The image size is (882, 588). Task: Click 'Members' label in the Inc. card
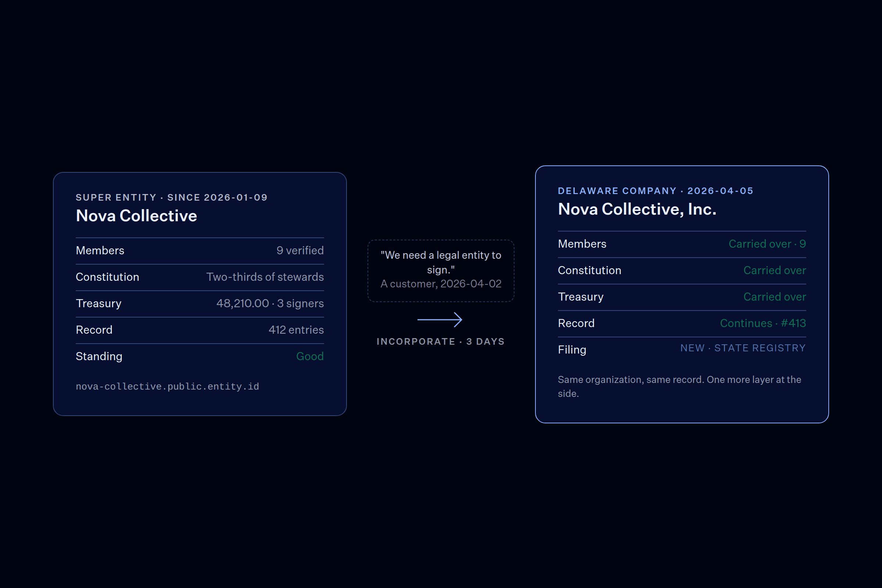(582, 244)
